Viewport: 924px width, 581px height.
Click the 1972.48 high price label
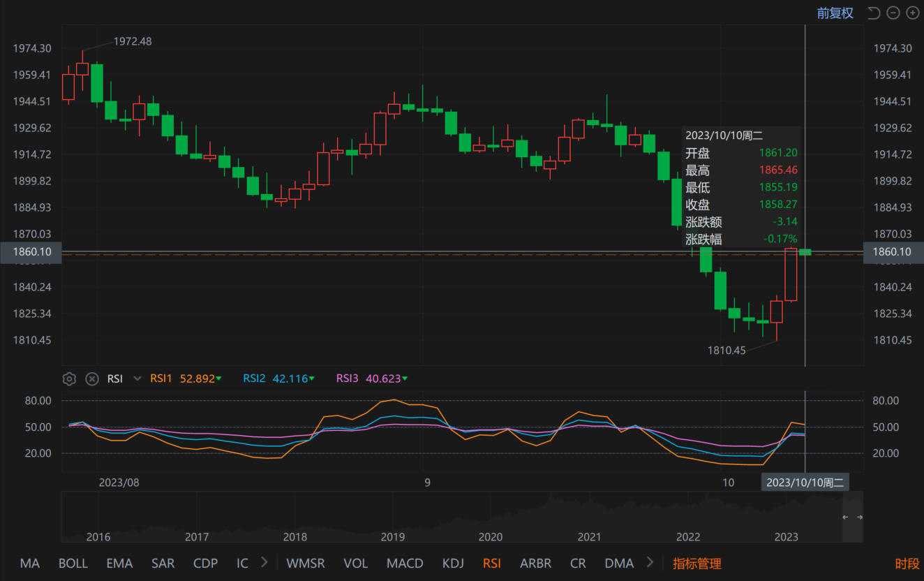(133, 41)
